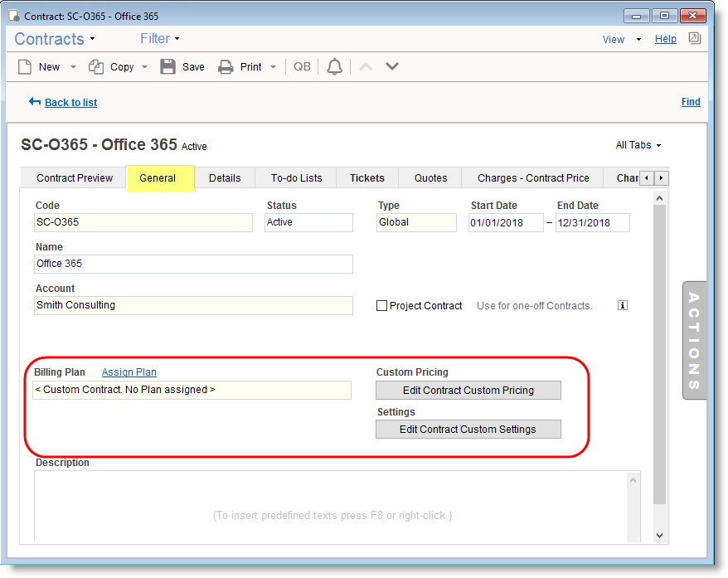Viewport: 728px width, 578px height.
Task: Open the Charges - Contract Price tab
Action: (x=533, y=177)
